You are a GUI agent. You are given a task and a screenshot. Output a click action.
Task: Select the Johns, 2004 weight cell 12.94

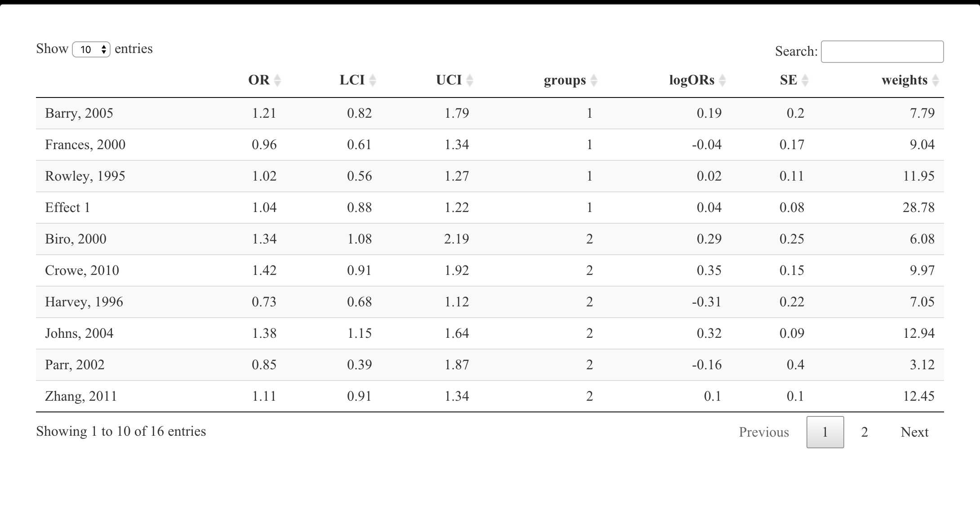coord(919,333)
